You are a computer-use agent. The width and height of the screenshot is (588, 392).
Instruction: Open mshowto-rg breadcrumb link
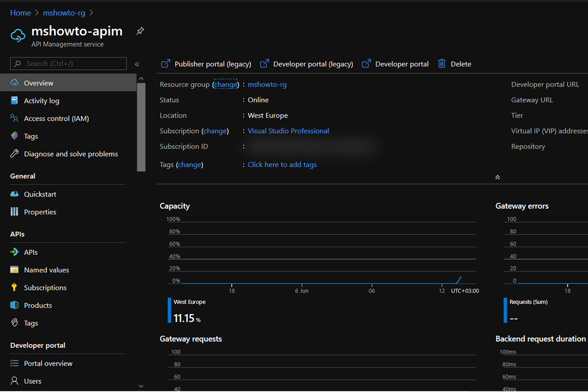64,13
